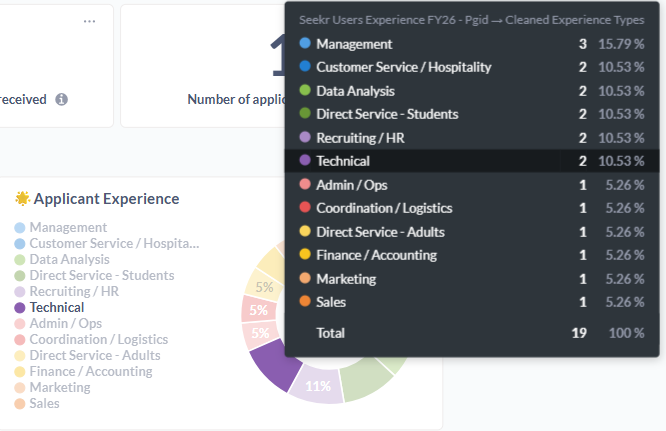Click the Sales color dot in the chart legend

[20, 404]
